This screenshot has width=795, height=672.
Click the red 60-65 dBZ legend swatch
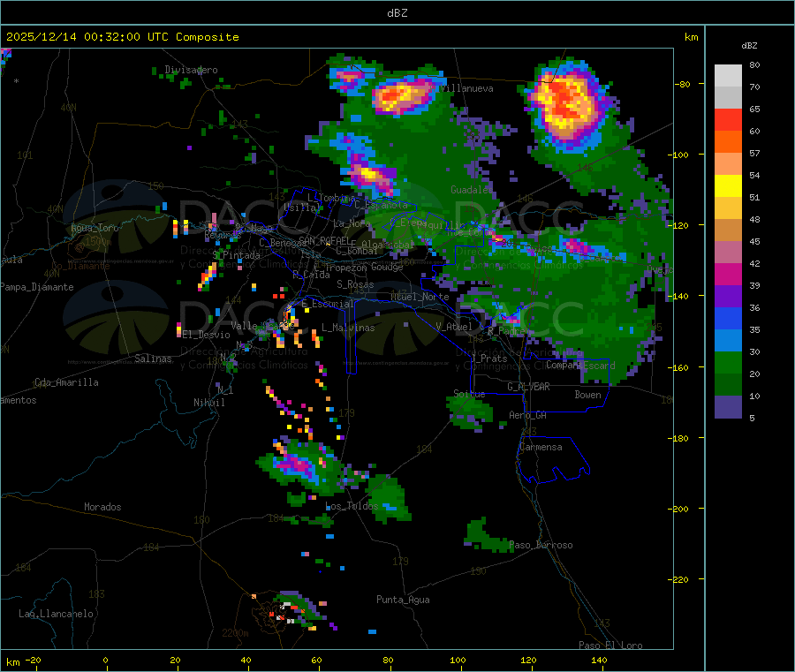click(728, 119)
